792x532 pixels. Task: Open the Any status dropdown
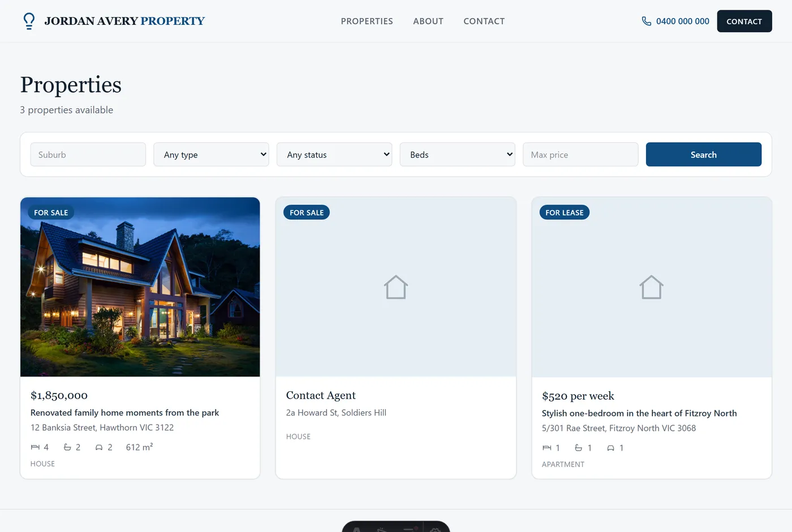point(334,154)
